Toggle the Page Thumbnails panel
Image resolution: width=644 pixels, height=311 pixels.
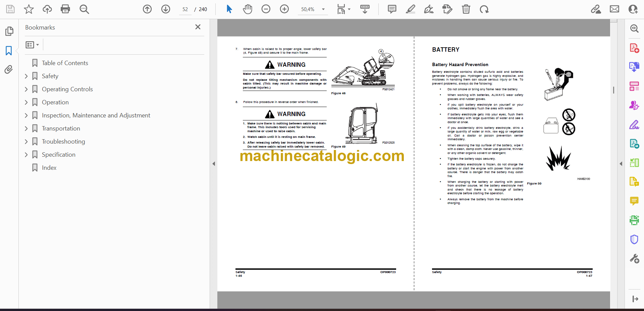click(9, 31)
